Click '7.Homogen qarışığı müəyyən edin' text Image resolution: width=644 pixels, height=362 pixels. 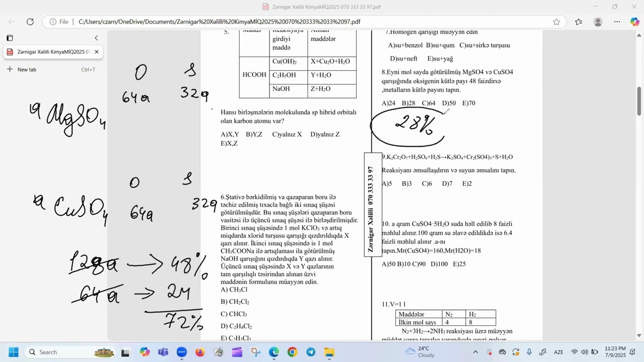coord(432,32)
